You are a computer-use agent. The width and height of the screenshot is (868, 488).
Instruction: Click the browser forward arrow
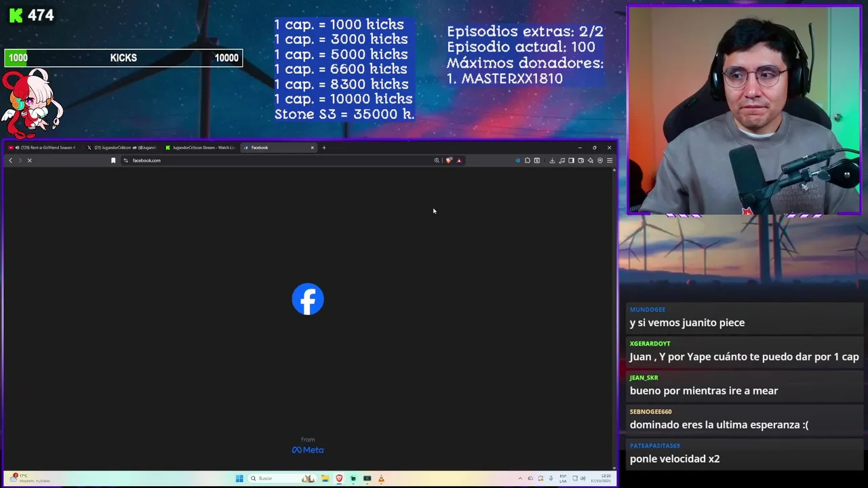pos(20,161)
